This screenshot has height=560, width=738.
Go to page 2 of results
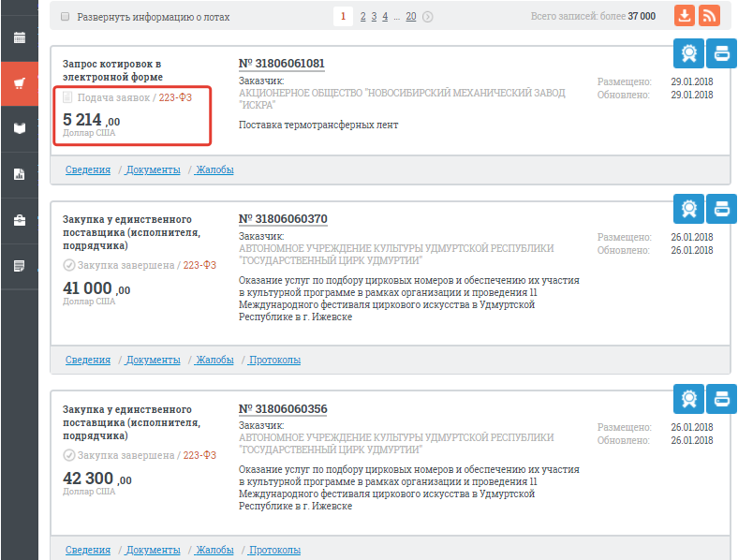[363, 17]
